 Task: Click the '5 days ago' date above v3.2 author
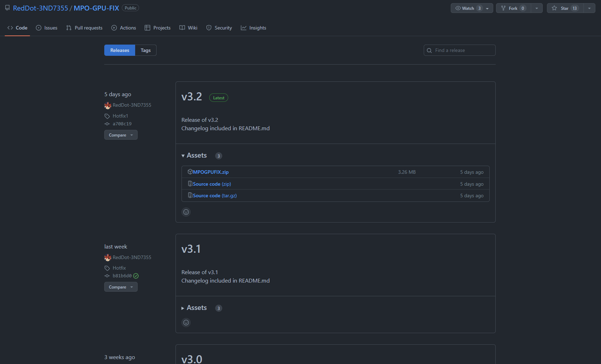[118, 94]
